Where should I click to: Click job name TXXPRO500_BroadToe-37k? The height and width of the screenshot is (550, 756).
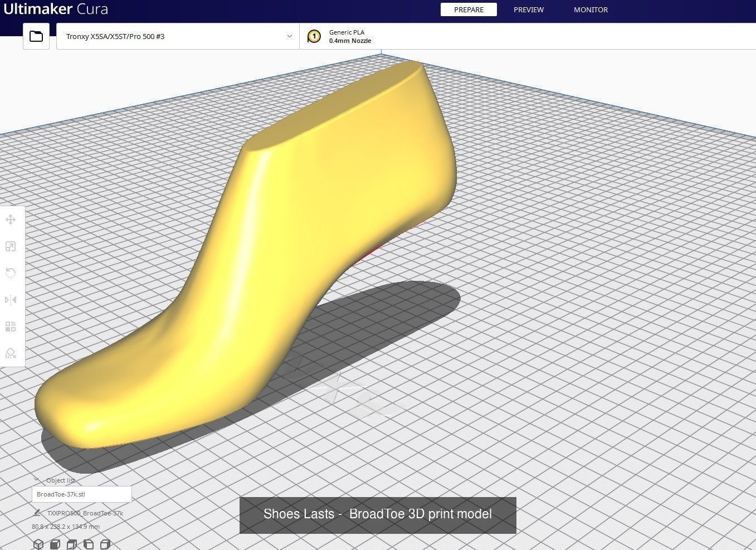pyautogui.click(x=85, y=513)
